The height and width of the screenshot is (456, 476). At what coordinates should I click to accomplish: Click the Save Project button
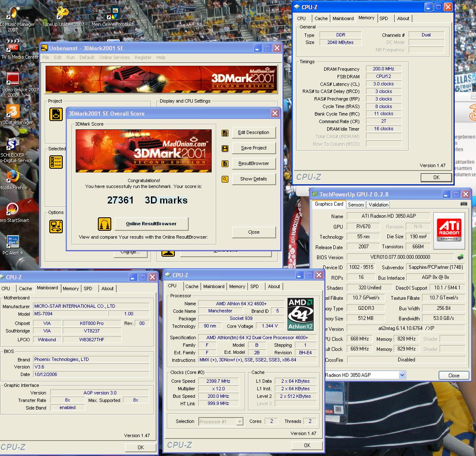pos(254,148)
